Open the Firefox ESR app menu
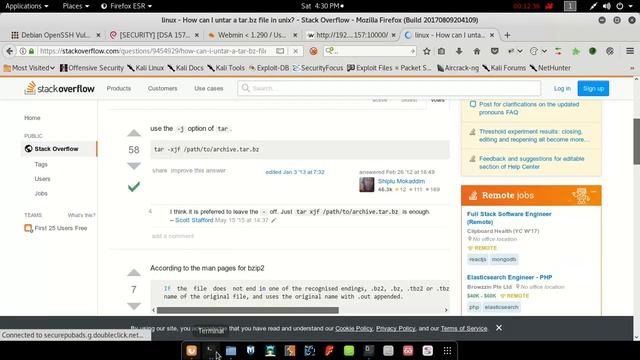This screenshot has height=360, width=640. click(127, 6)
